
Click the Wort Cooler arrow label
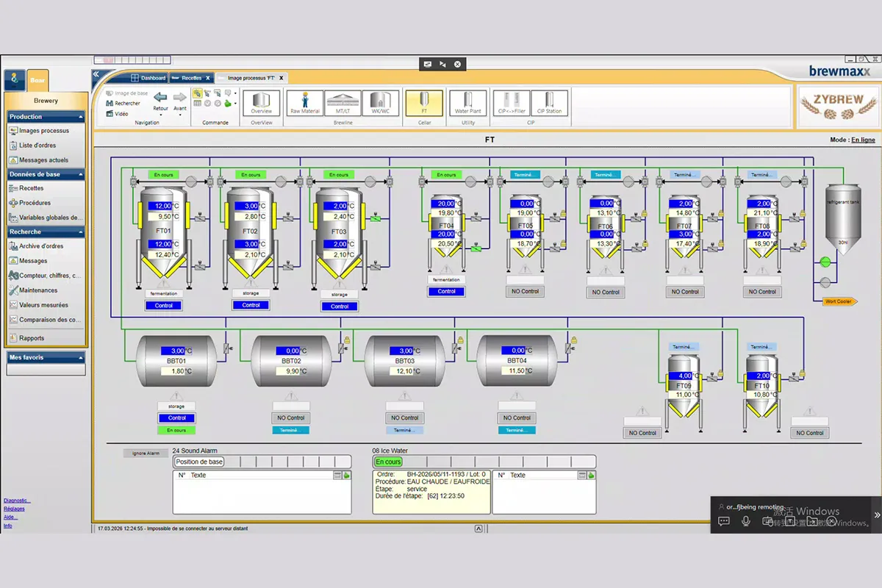pos(840,301)
